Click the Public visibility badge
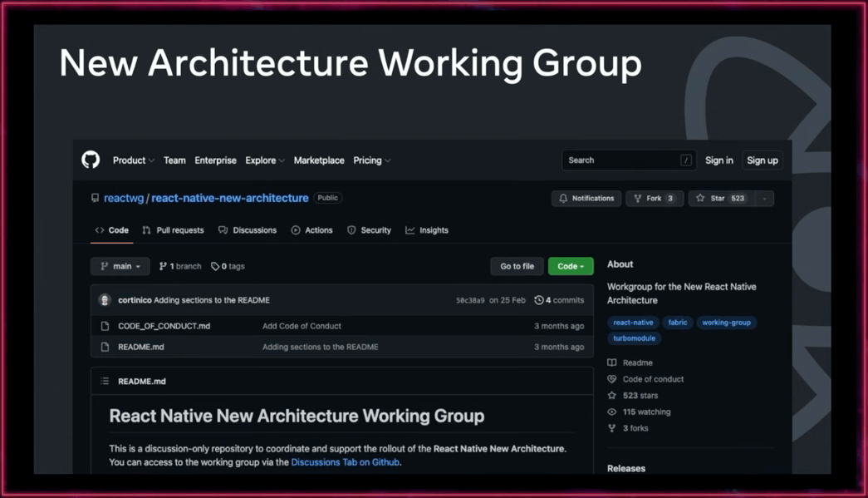The image size is (868, 498). point(328,198)
